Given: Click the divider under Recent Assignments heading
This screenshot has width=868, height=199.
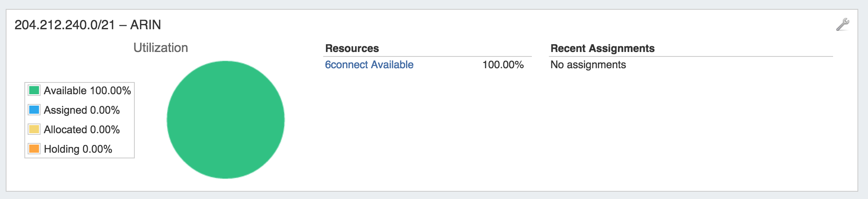Looking at the screenshot, I should tap(690, 56).
